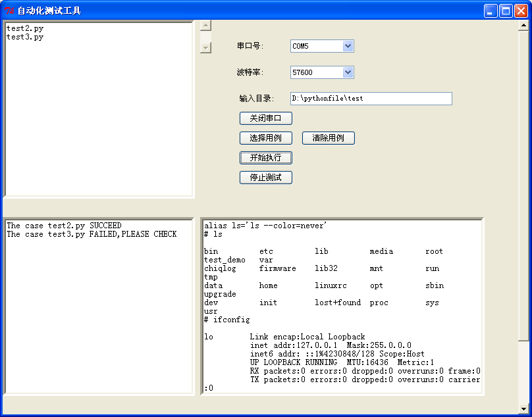
Task: Click the 串口号 label
Action: [250, 46]
